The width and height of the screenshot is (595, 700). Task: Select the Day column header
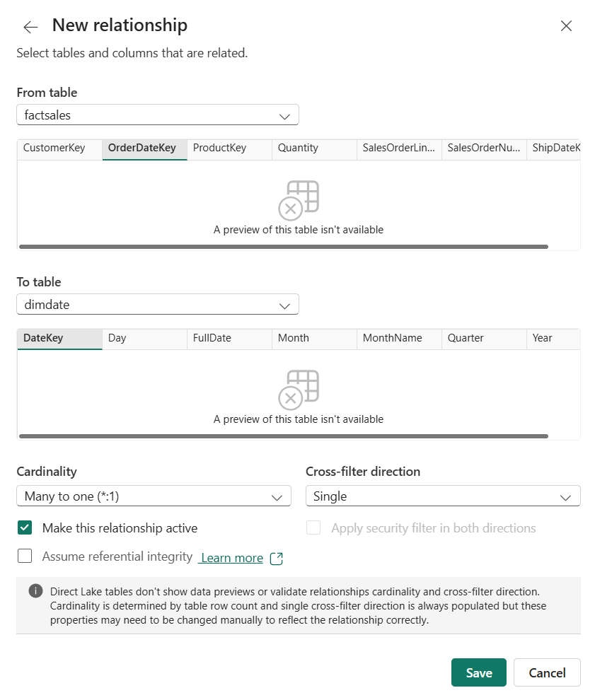tap(145, 339)
